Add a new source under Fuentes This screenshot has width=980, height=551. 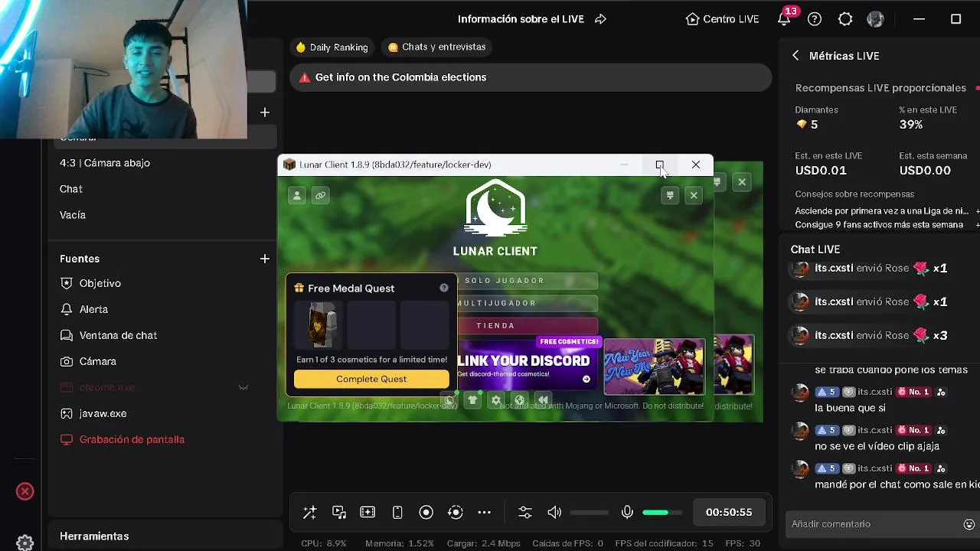[x=265, y=259]
